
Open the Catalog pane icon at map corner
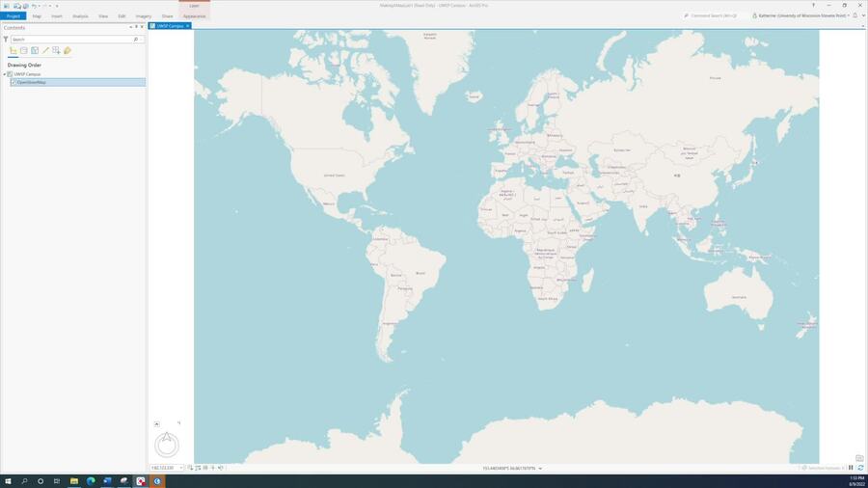click(x=859, y=458)
